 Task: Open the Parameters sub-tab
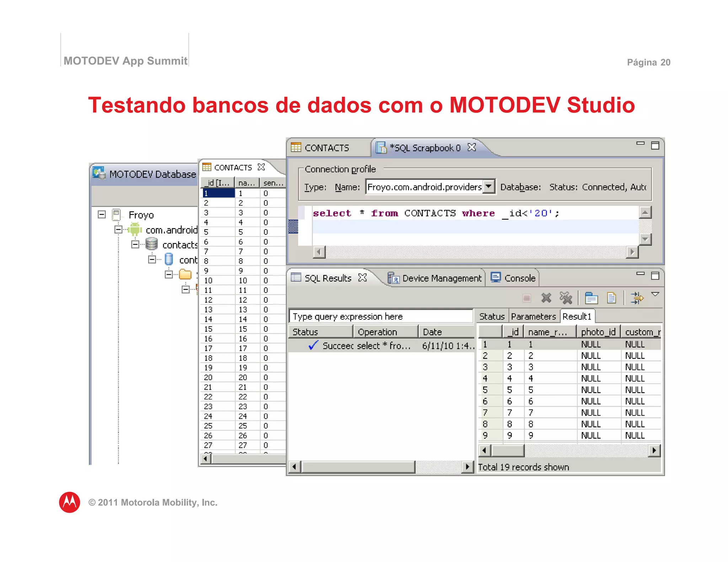533,316
